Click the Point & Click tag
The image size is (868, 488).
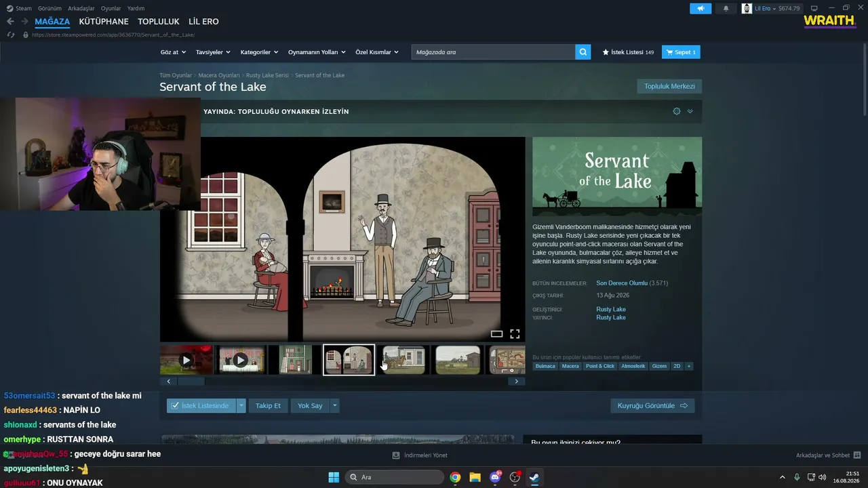click(600, 366)
